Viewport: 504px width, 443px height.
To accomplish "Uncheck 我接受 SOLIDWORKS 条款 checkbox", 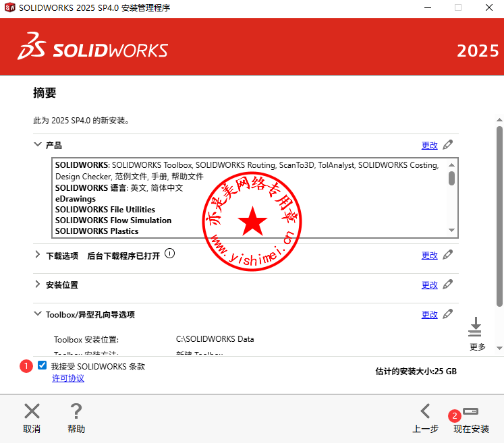I will [x=42, y=365].
